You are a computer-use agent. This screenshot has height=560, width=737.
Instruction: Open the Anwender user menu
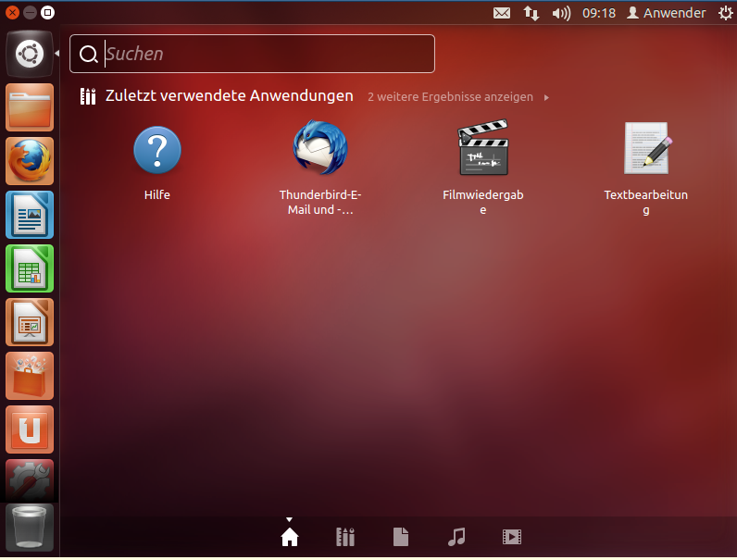tap(666, 13)
